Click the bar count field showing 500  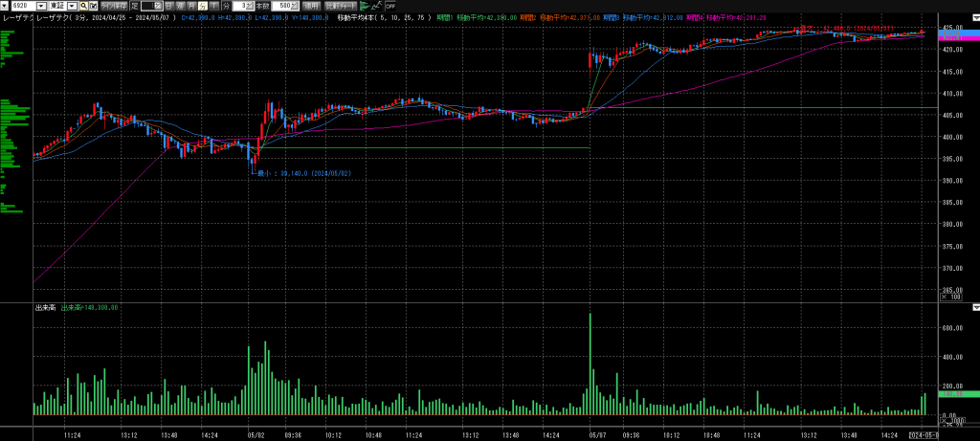(x=284, y=6)
